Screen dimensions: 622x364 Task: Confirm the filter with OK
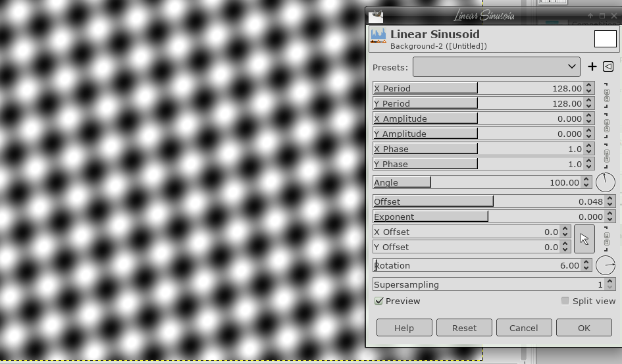(x=584, y=328)
